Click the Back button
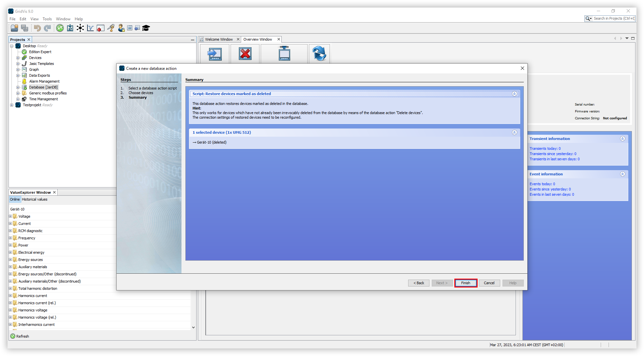 (x=419, y=283)
